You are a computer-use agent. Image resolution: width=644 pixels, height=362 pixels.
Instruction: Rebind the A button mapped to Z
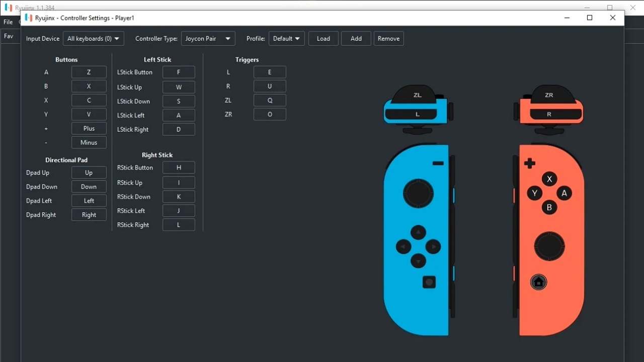click(x=89, y=72)
